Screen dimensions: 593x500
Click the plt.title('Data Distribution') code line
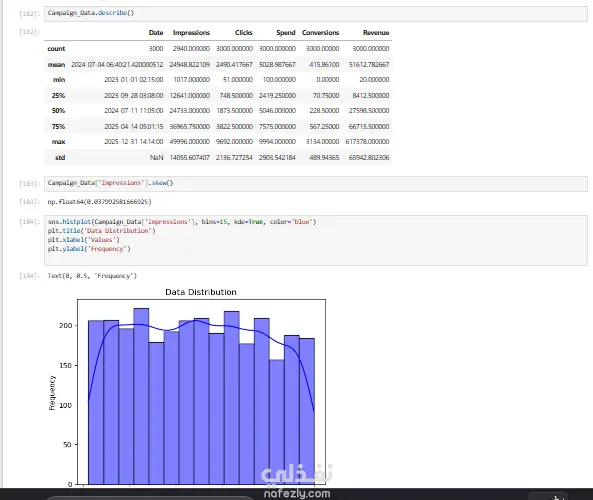101,231
